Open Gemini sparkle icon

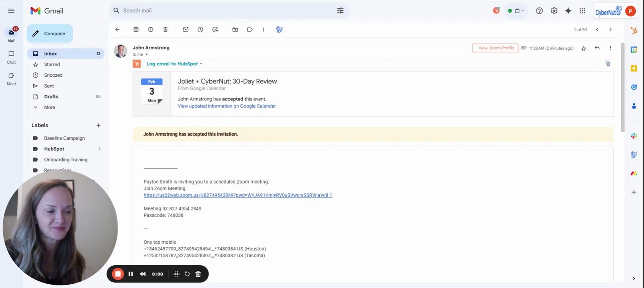coord(568,11)
